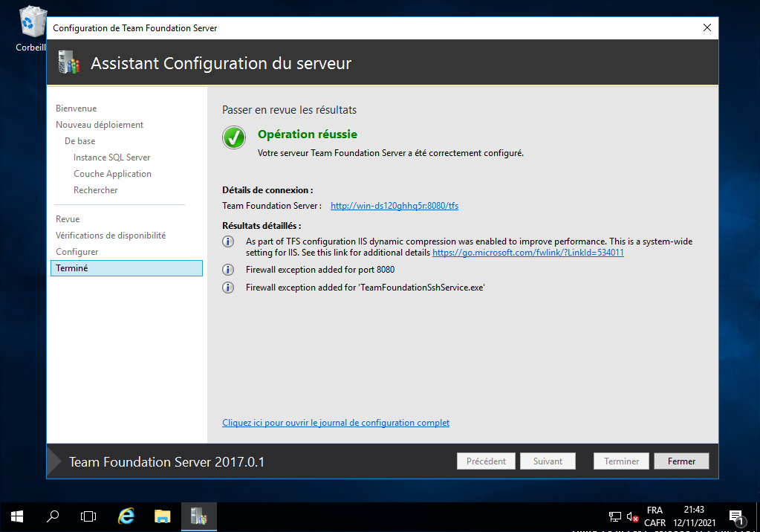This screenshot has width=760, height=532.
Task: Click the muted volume icon in tray
Action: click(x=633, y=516)
